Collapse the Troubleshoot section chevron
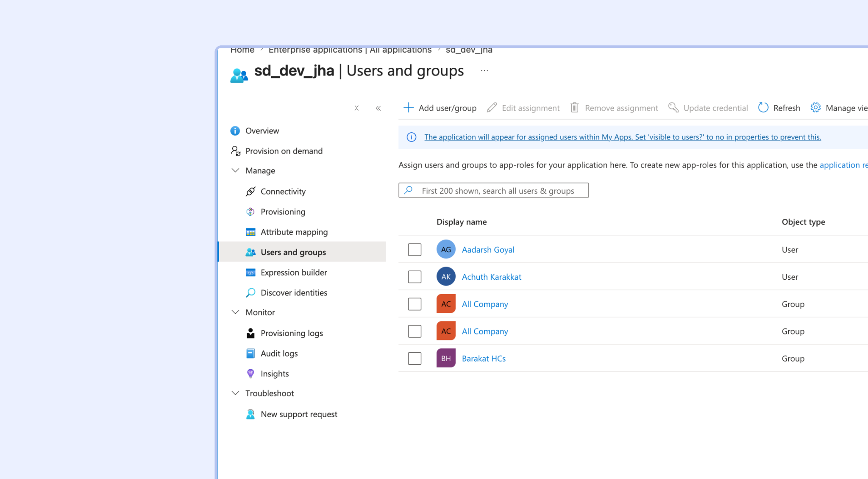Image resolution: width=868 pixels, height=479 pixels. 235,393
